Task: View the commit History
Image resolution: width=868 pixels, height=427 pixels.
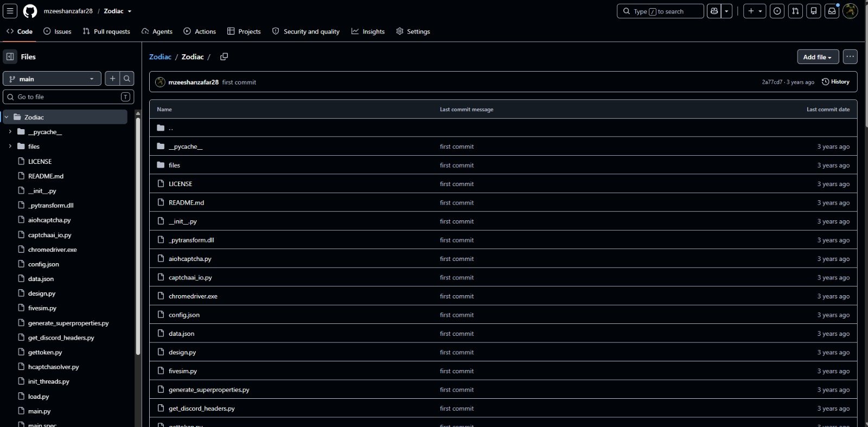Action: [x=835, y=82]
